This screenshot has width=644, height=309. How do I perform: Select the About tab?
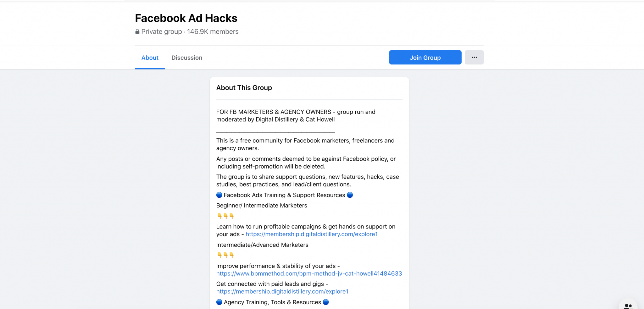point(150,58)
